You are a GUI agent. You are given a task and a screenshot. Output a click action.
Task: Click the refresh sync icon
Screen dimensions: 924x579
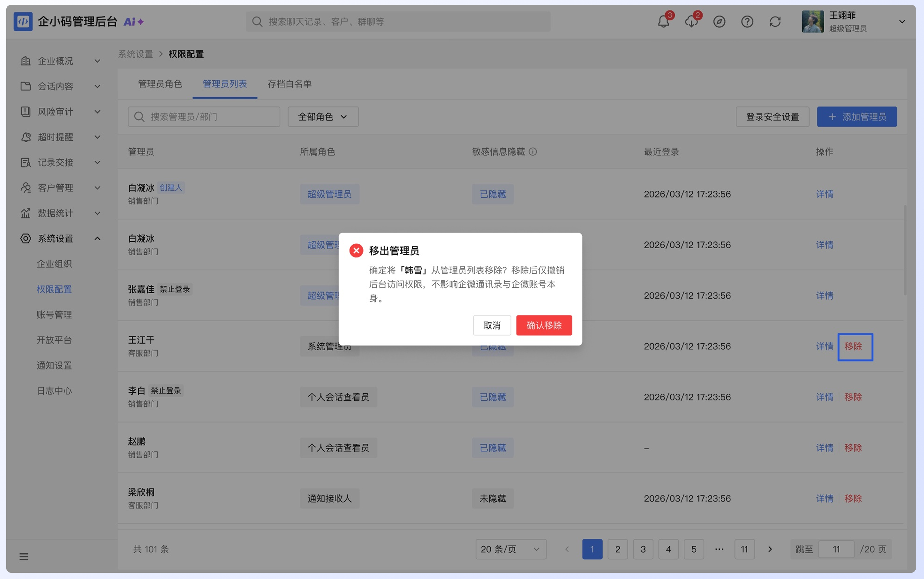(x=775, y=21)
